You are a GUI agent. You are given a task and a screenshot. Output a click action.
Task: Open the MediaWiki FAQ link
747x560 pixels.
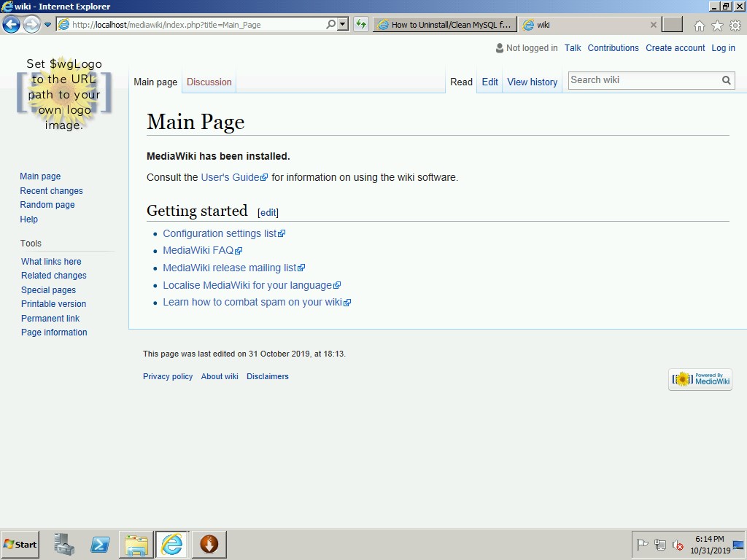pos(203,251)
